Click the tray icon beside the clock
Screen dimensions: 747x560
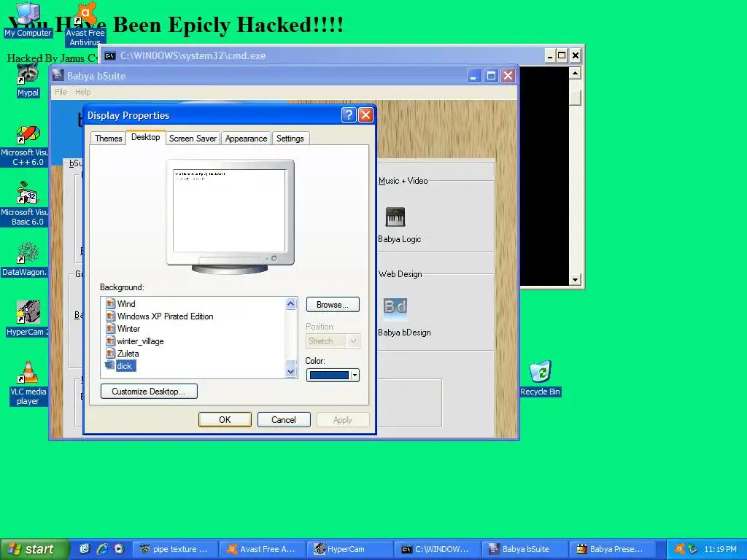(x=693, y=549)
